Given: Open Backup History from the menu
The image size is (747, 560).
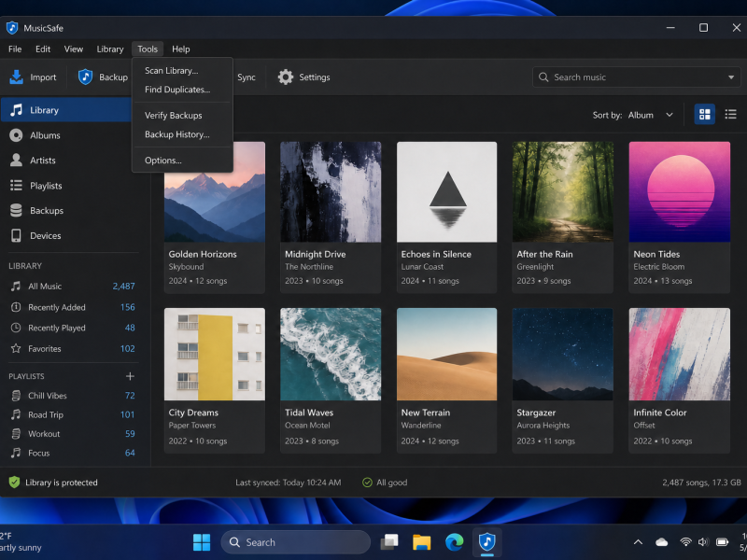Looking at the screenshot, I should (182, 134).
